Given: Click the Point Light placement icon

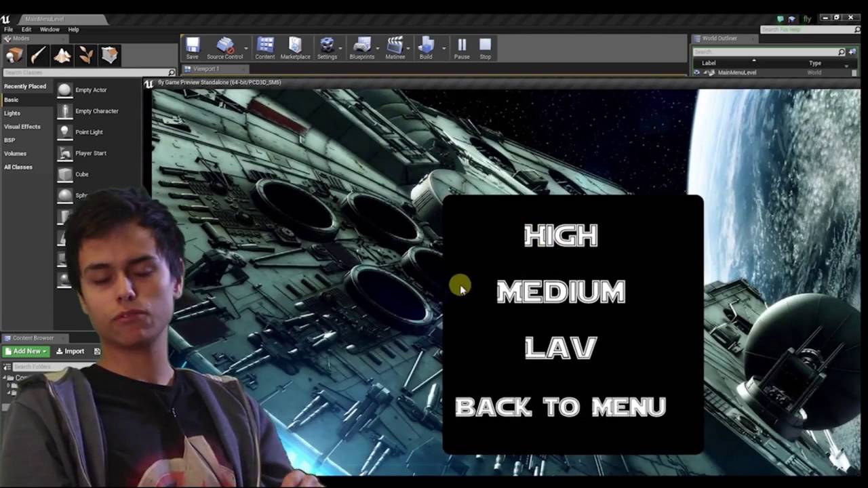Looking at the screenshot, I should (x=64, y=132).
